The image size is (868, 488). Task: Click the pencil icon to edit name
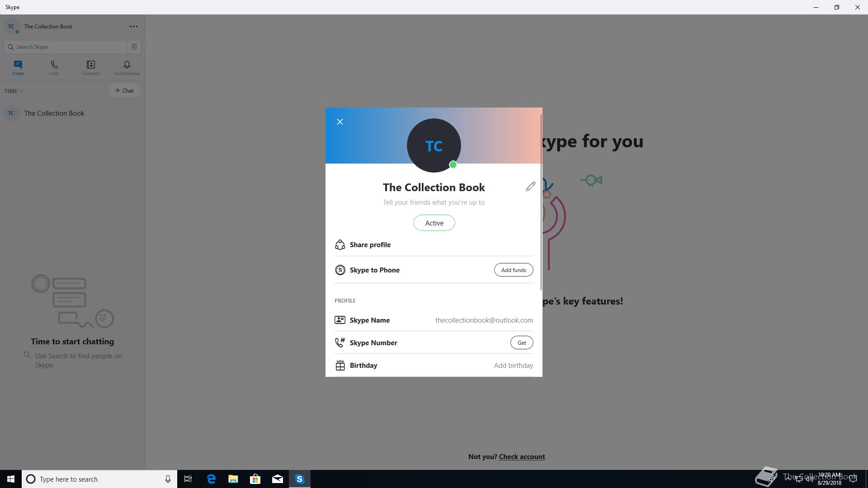click(x=530, y=187)
